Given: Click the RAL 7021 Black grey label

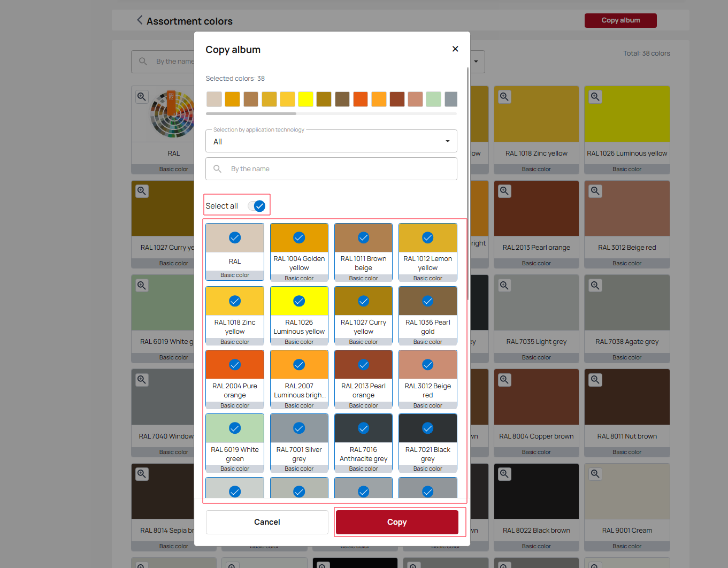Looking at the screenshot, I should click(428, 454).
